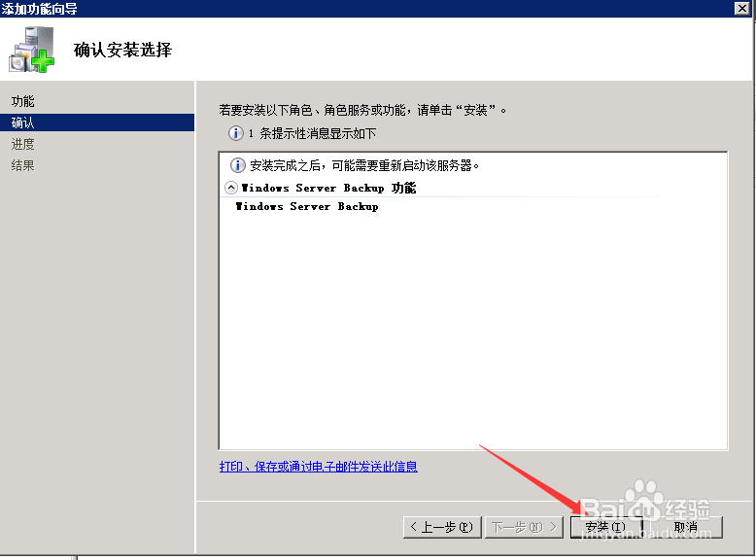This screenshot has width=756, height=560.
Task: Select the 进度 step in the sidebar
Action: (23, 144)
